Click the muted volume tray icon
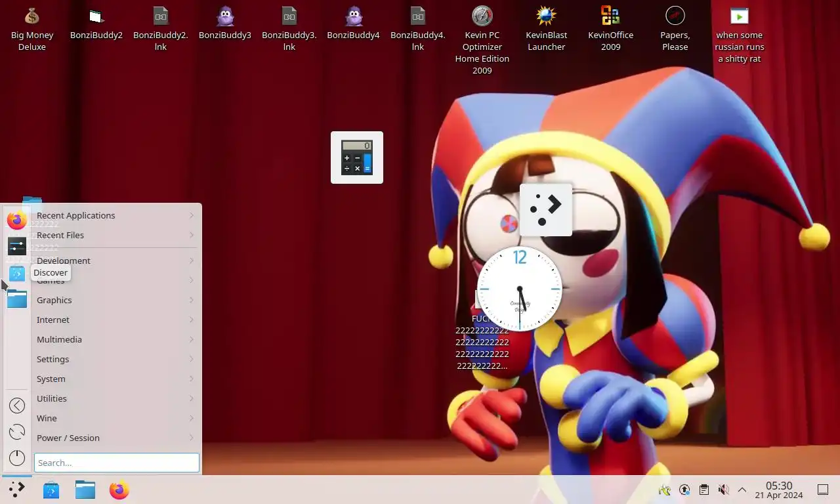840x504 pixels. pyautogui.click(x=723, y=490)
